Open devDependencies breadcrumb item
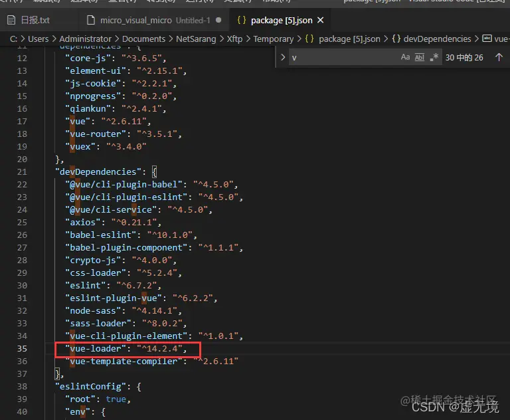510x420 pixels. [x=437, y=39]
